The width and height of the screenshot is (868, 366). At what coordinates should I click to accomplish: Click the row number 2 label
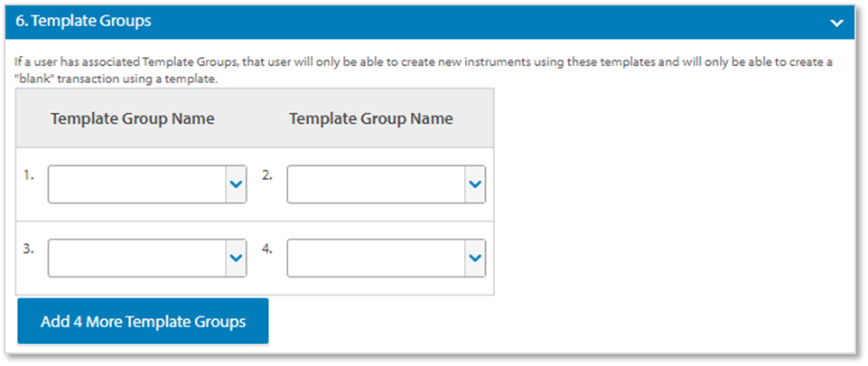tap(267, 175)
